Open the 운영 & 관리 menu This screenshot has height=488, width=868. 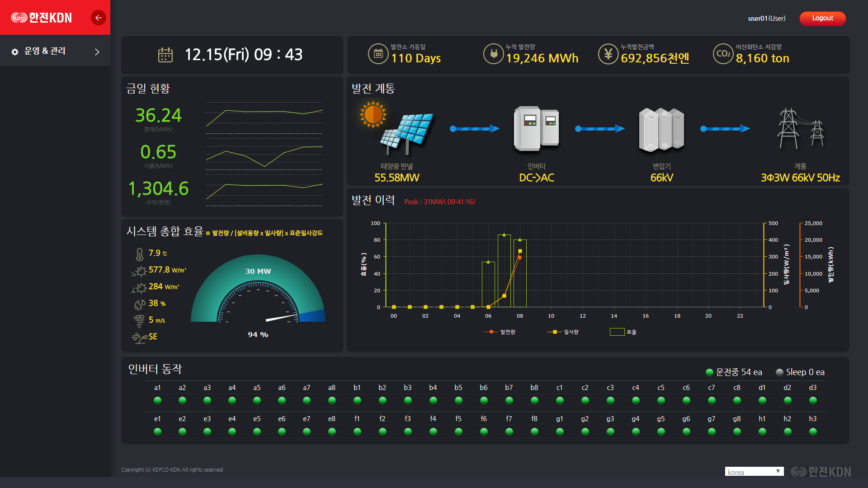(x=55, y=51)
